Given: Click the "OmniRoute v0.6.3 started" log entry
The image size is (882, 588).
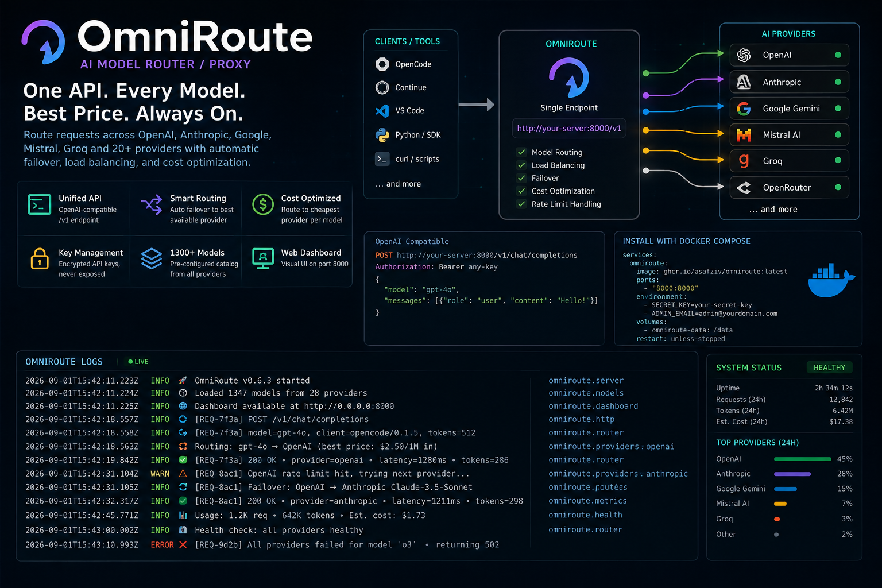Looking at the screenshot, I should [x=252, y=381].
